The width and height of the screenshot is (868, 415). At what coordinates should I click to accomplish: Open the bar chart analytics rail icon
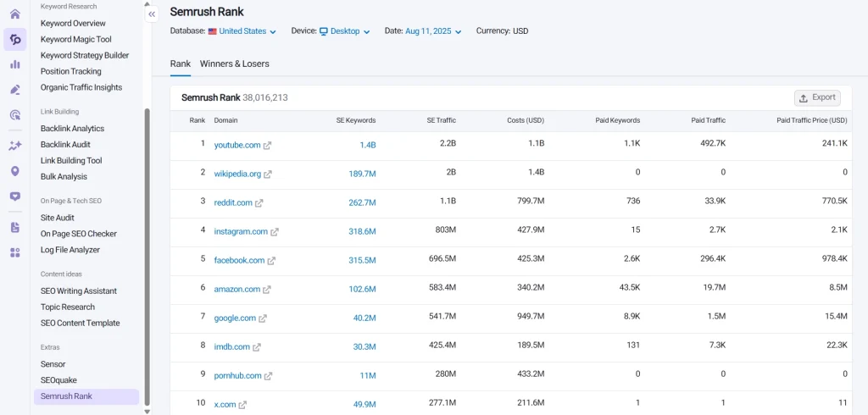pyautogui.click(x=15, y=64)
